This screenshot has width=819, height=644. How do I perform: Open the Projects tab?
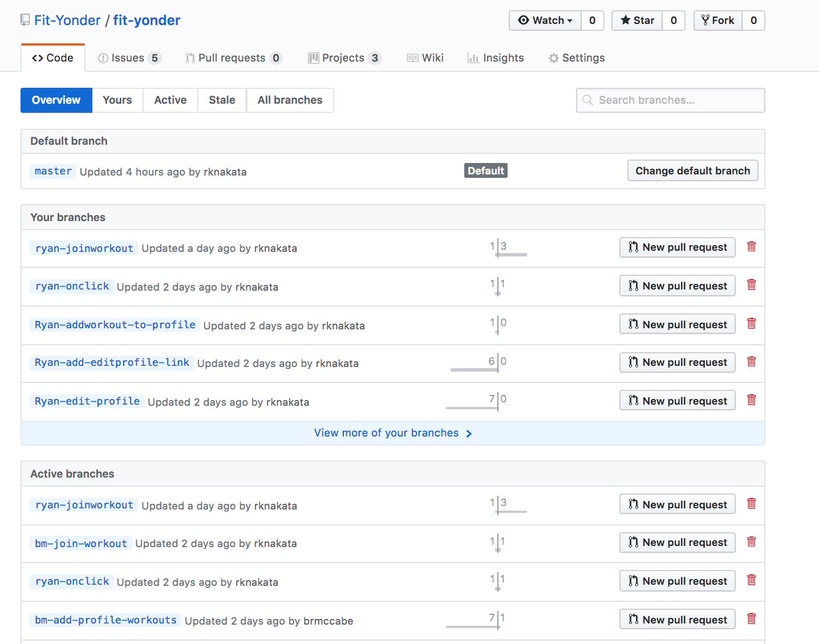point(344,58)
